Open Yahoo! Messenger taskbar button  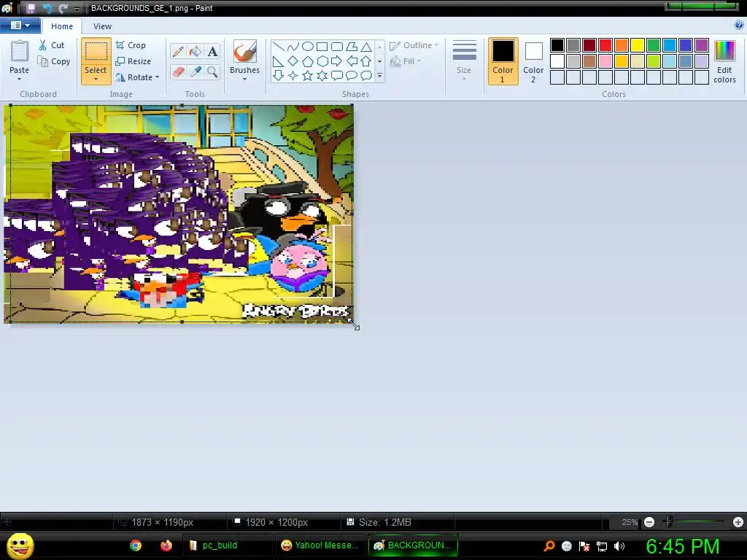pos(320,545)
